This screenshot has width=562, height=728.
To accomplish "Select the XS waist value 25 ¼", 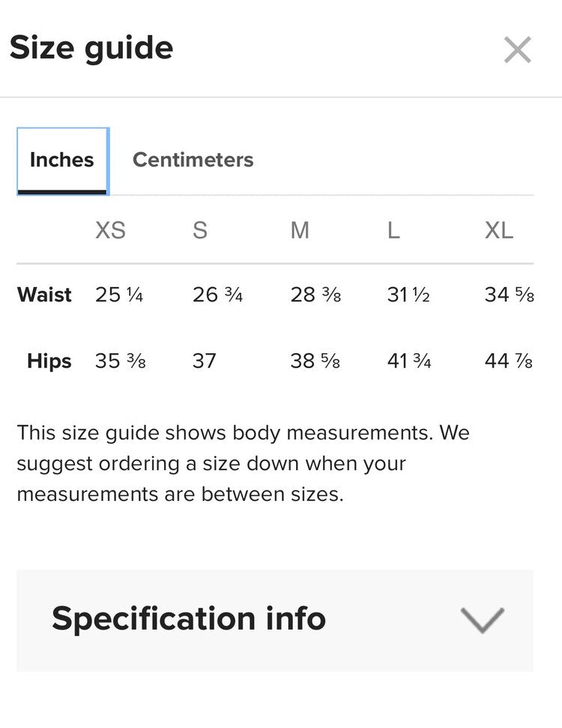I will tap(119, 295).
